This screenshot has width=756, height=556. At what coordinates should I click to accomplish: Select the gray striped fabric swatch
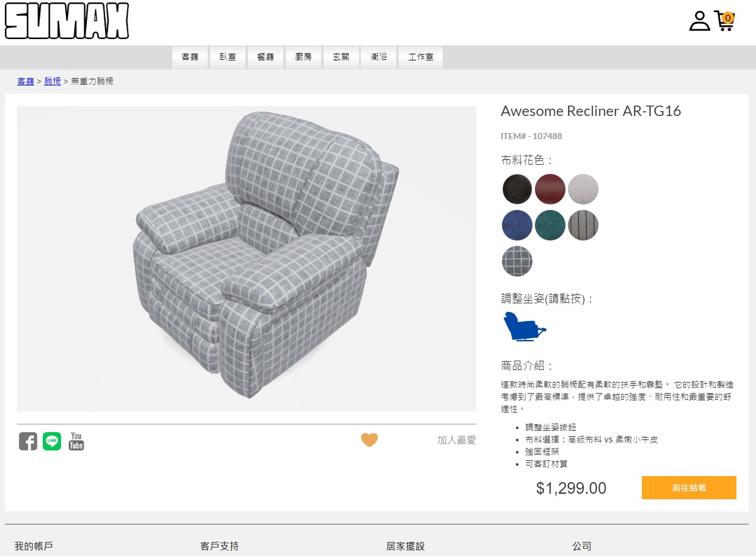(x=583, y=225)
